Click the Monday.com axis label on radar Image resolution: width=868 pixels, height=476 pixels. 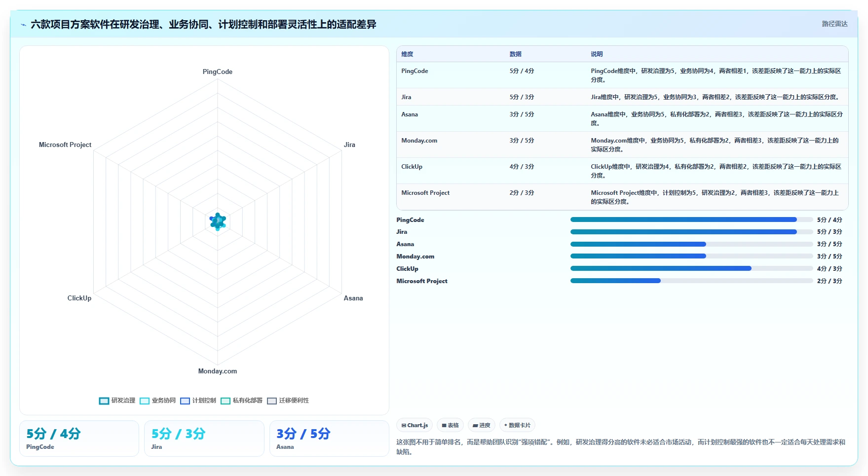point(218,371)
